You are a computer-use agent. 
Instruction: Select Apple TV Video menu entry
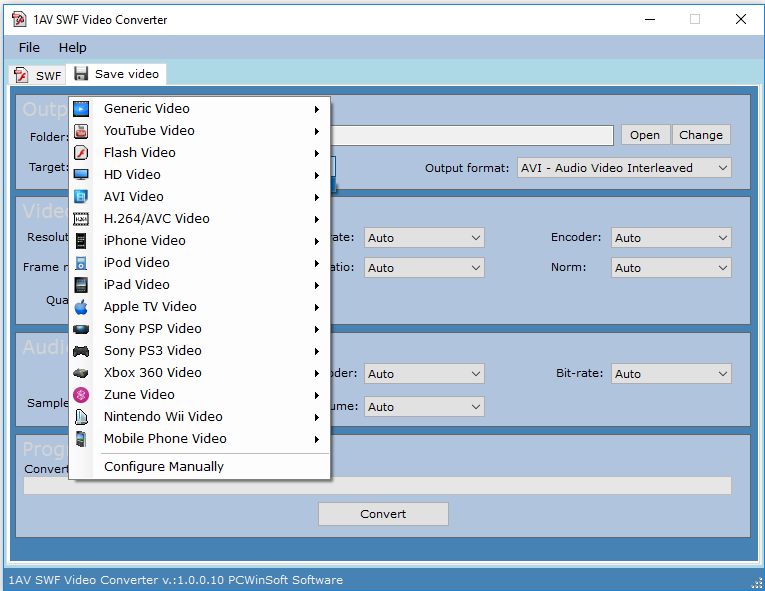[200, 307]
